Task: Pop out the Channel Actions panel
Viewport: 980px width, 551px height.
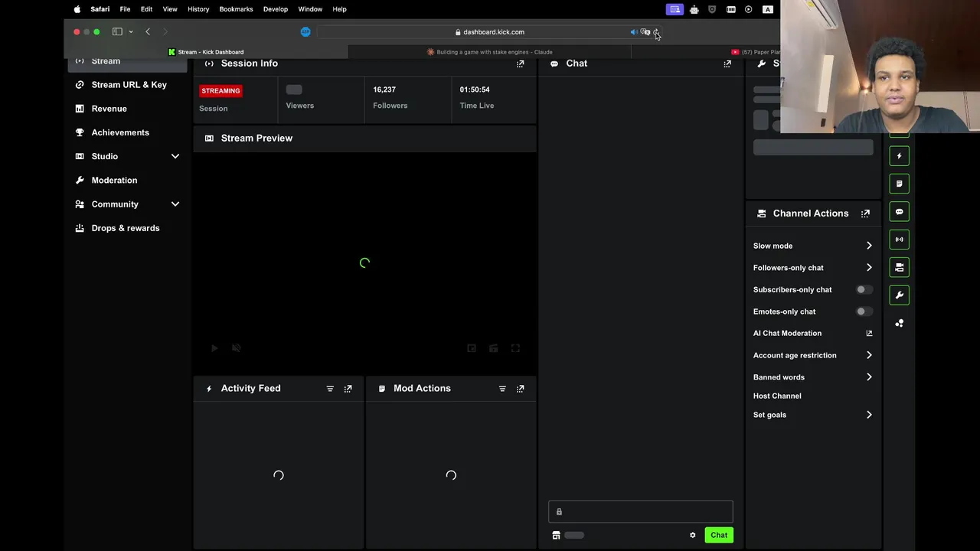Action: click(865, 214)
